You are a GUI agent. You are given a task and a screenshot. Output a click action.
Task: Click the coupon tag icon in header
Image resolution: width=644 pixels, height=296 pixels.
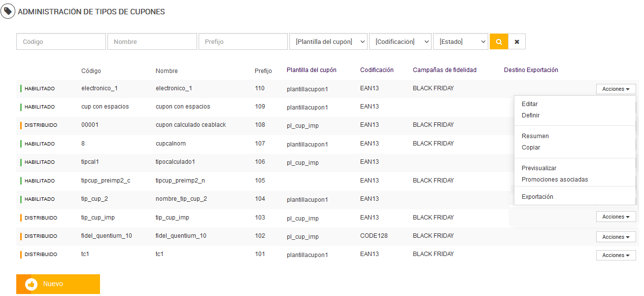8,11
